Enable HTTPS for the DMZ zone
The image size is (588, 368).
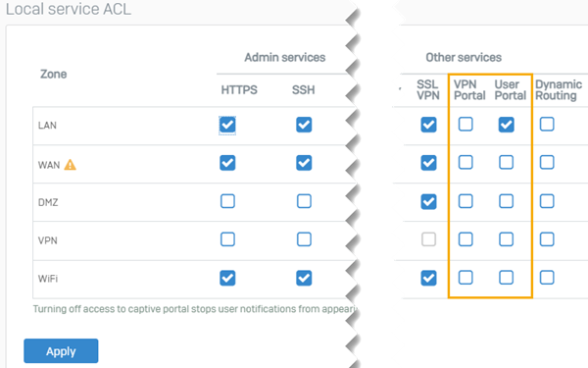click(227, 201)
